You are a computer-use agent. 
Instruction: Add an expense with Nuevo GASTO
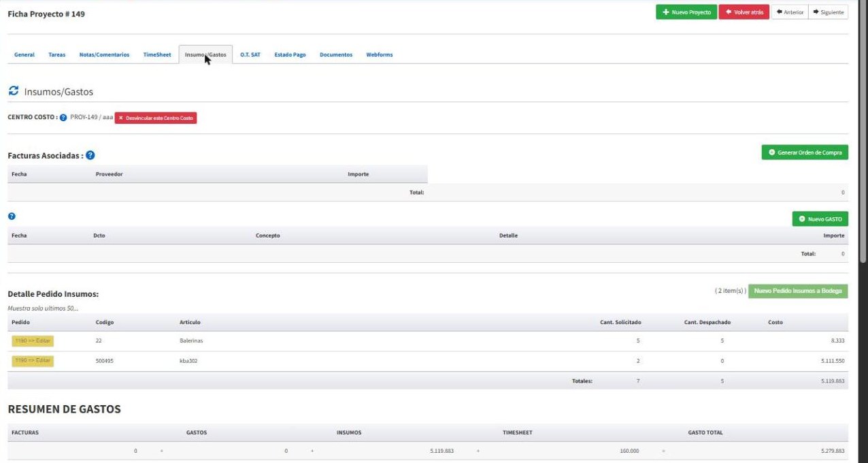coord(820,219)
